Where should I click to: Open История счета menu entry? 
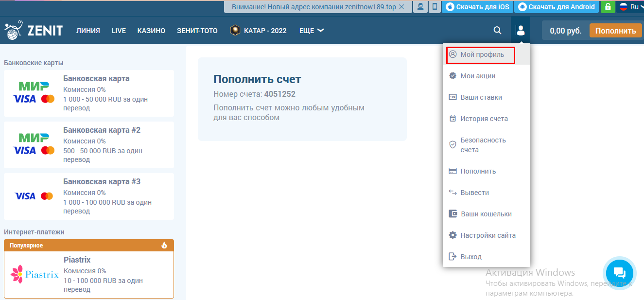tap(484, 119)
